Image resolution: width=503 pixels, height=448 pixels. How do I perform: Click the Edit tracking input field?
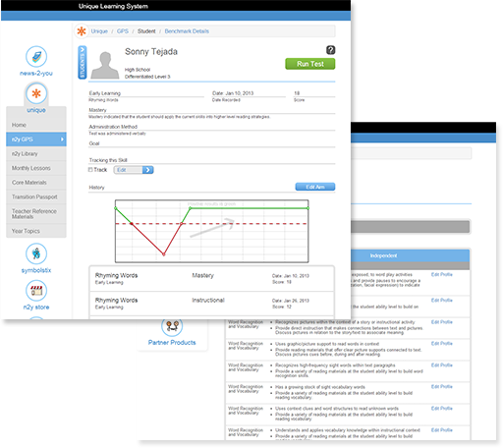[128, 170]
